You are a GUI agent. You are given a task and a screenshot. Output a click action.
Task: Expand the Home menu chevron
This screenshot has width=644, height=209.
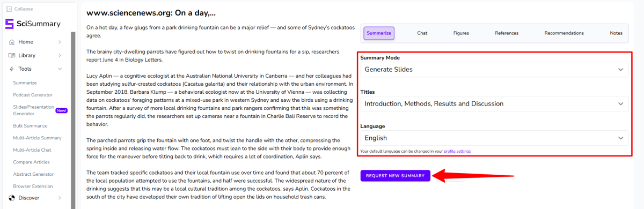(60, 42)
